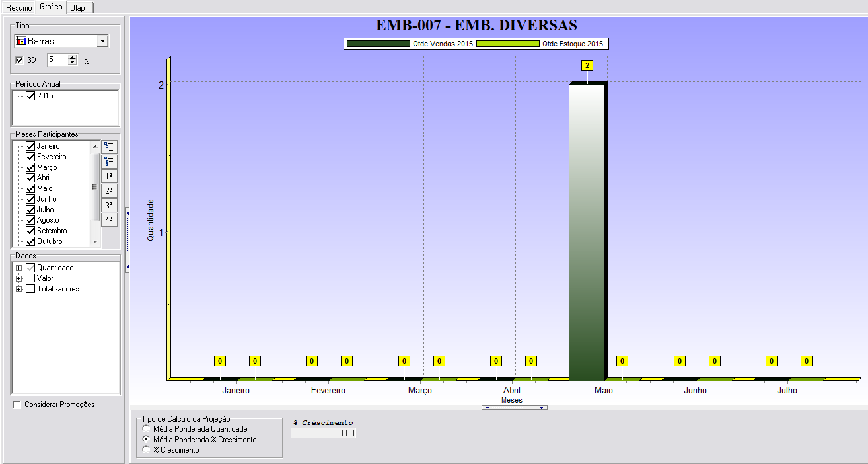
Task: Toggle the 3D checkbox
Action: pos(19,60)
